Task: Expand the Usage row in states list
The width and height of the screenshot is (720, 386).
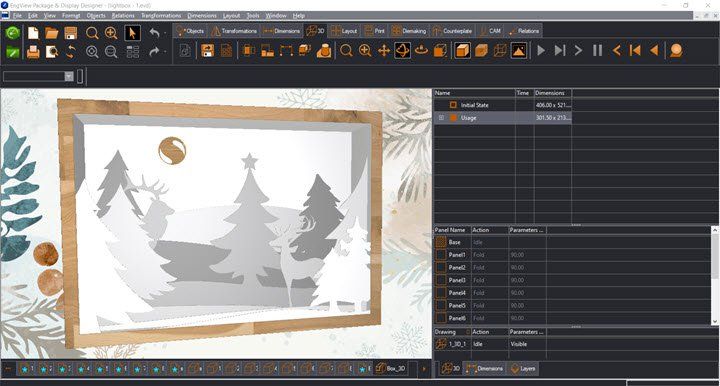Action: 441,118
